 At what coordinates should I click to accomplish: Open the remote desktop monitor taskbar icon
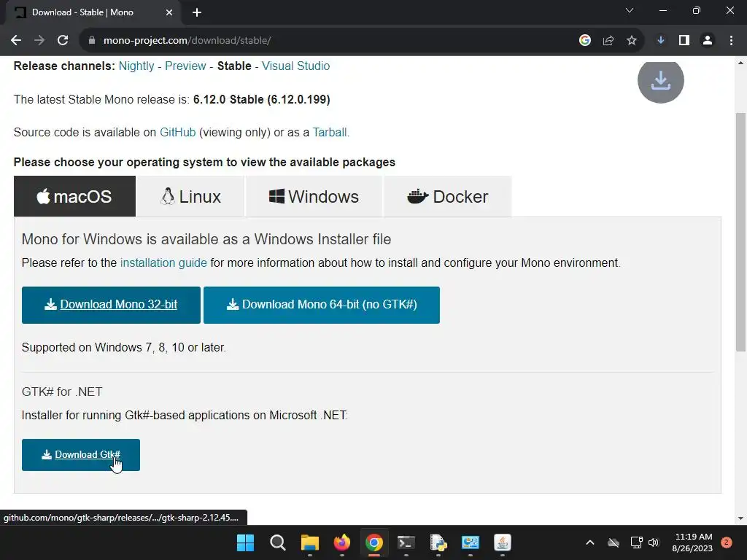(471, 542)
